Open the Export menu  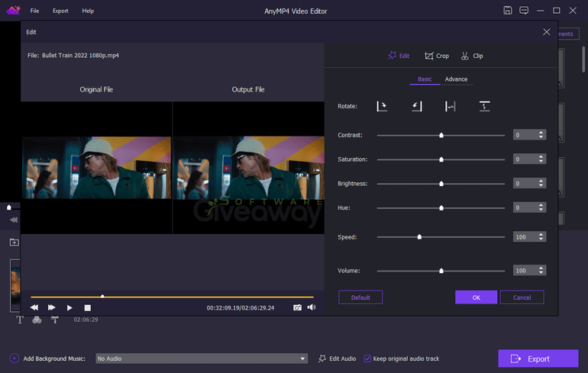60,11
